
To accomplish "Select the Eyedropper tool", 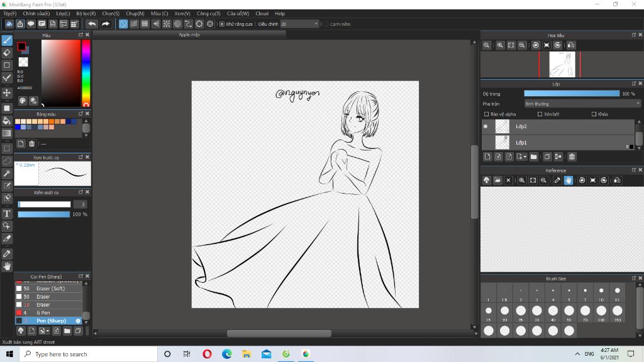I will (7, 254).
